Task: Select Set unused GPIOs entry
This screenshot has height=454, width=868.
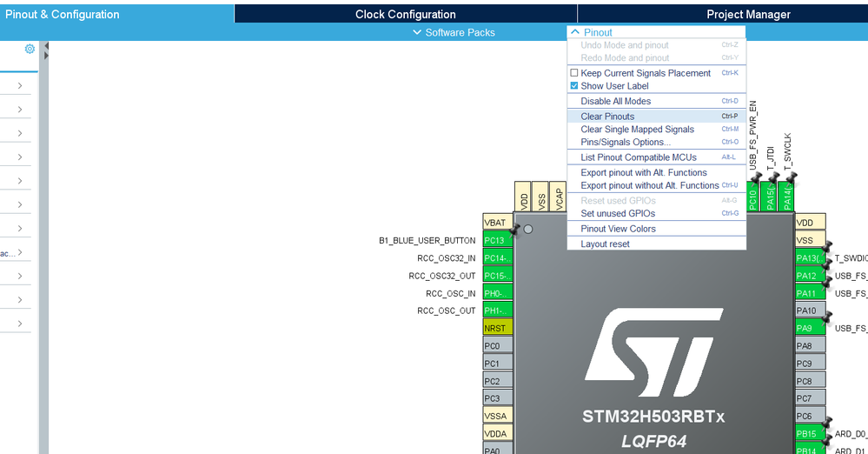Action: coord(657,213)
